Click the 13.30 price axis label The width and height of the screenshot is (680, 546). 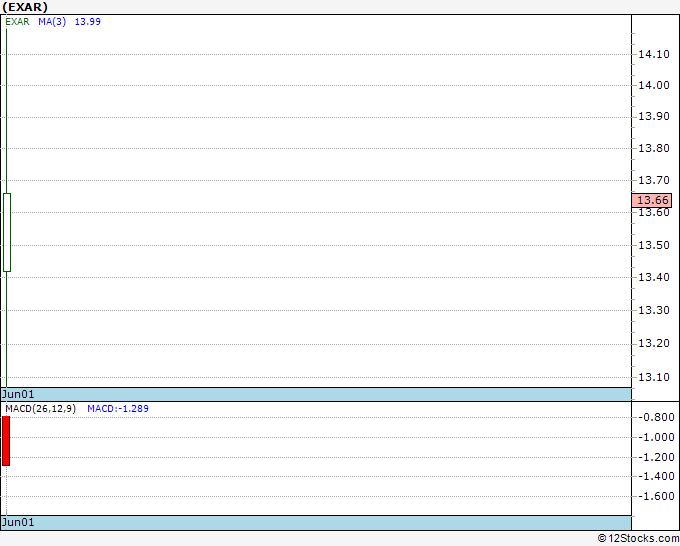(654, 310)
